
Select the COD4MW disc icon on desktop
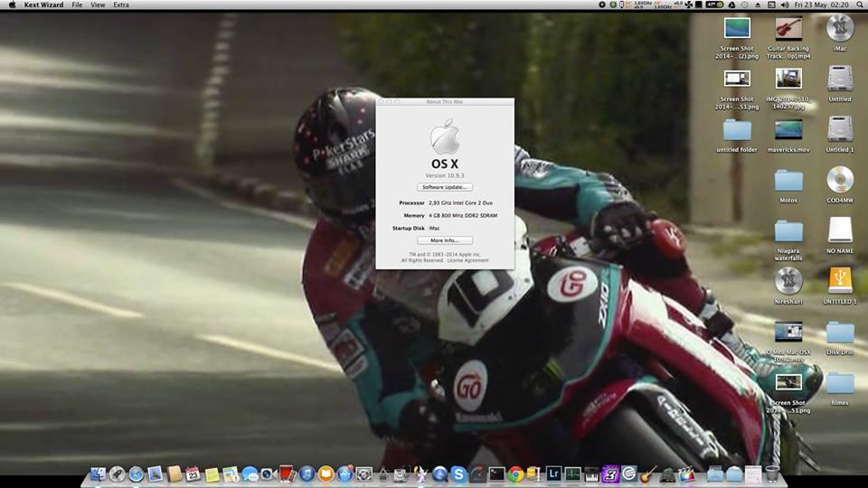(x=839, y=180)
